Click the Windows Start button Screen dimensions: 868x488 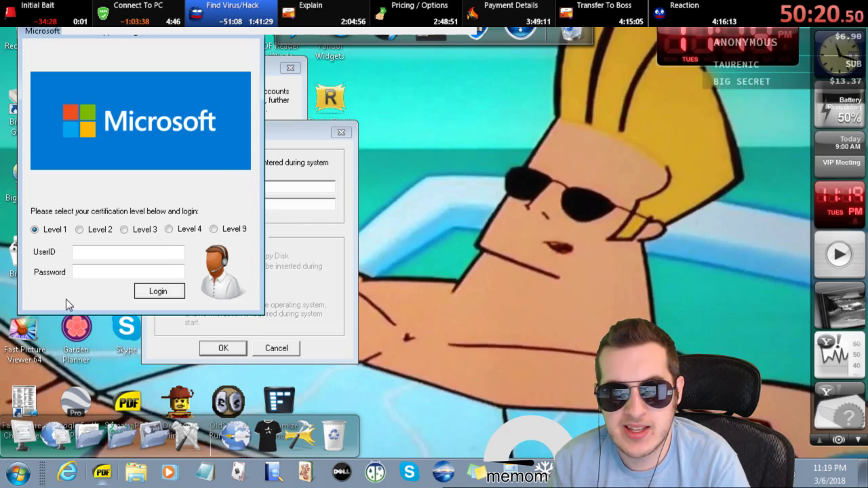[17, 472]
